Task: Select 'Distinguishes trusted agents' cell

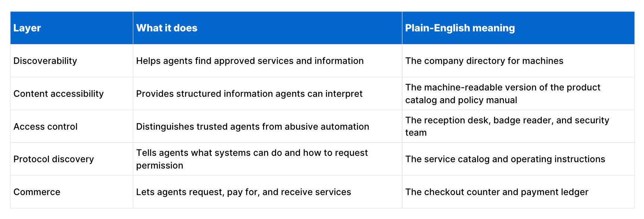Action: tap(268, 126)
